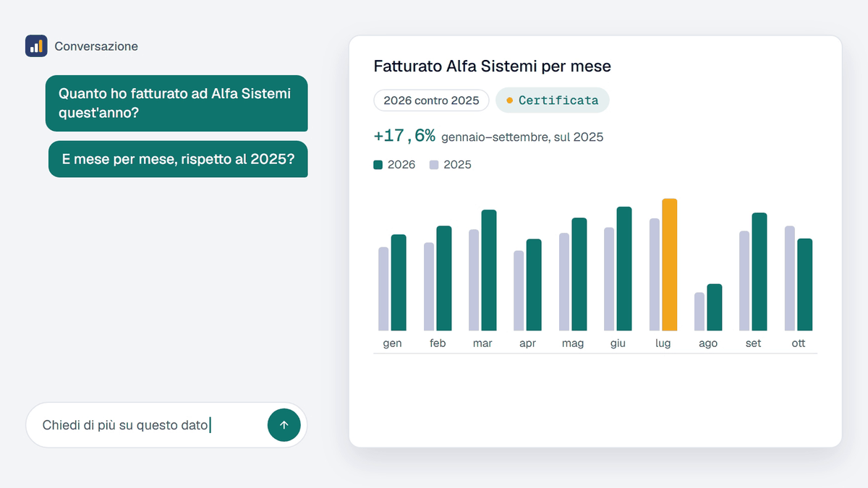Viewport: 868px width, 488px height.
Task: Select the '2026 contro 2025' chip
Action: coord(431,100)
